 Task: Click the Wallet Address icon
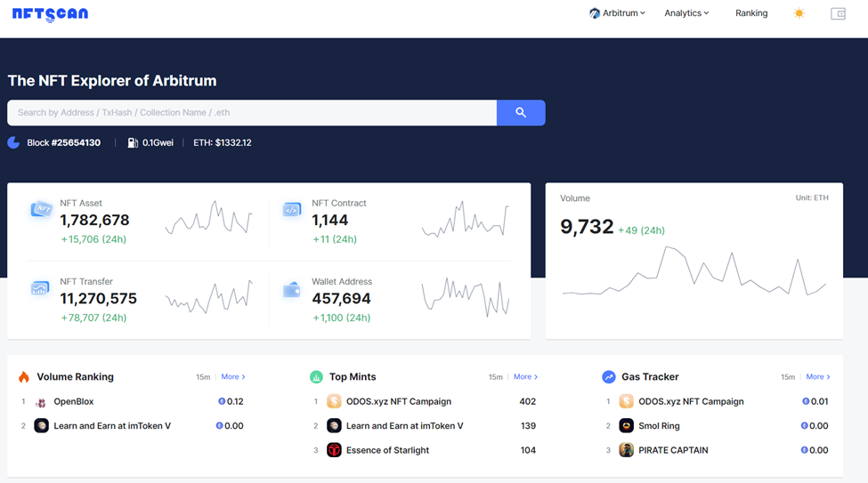(x=292, y=289)
